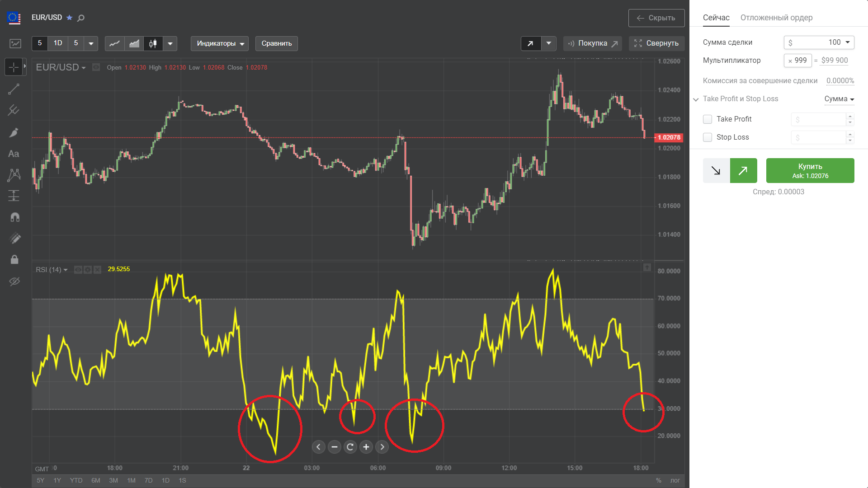Enable the Stop Loss checkbox
Viewport: 868px width, 488px height.
tap(708, 137)
